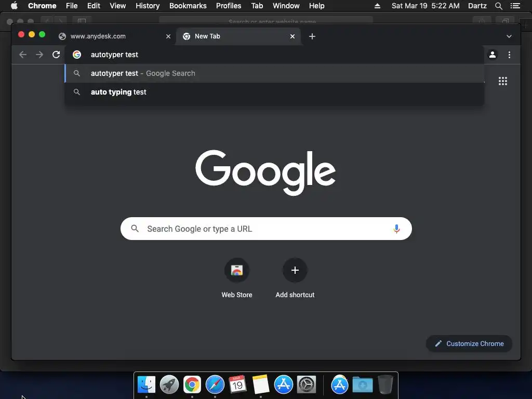Image resolution: width=532 pixels, height=399 pixels.
Task: Reload the page with the refresh icon
Action: click(x=56, y=55)
